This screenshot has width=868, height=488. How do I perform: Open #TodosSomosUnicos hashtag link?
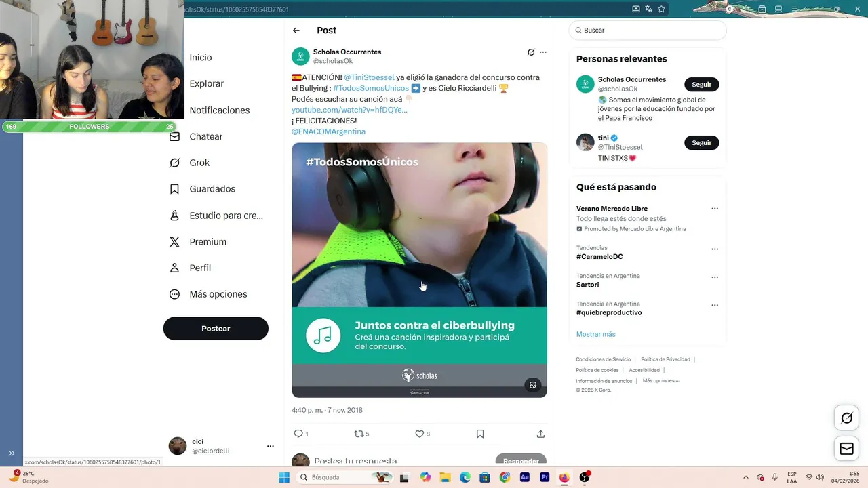[x=371, y=88]
